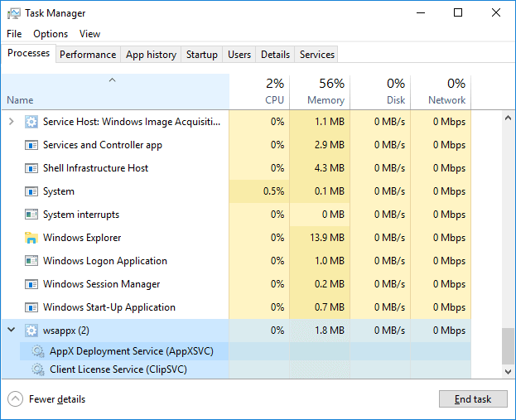Screen dimensions: 516x420
Task: Click the Windows Logon Application icon
Action: coord(31,261)
